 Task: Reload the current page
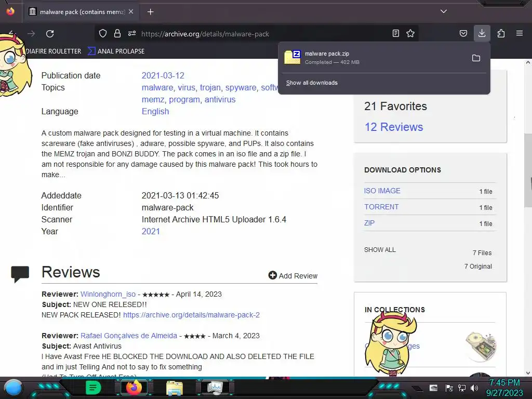(50, 34)
